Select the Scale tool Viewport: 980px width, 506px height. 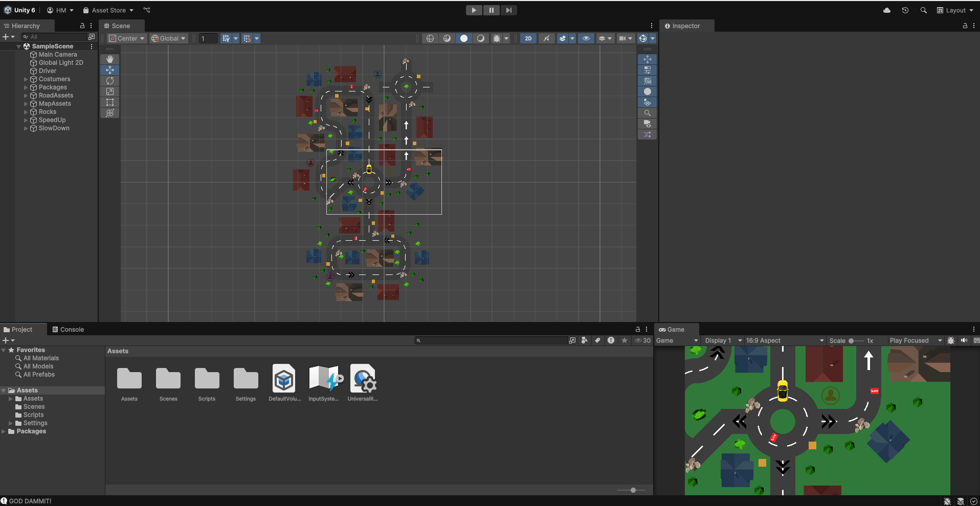click(109, 91)
